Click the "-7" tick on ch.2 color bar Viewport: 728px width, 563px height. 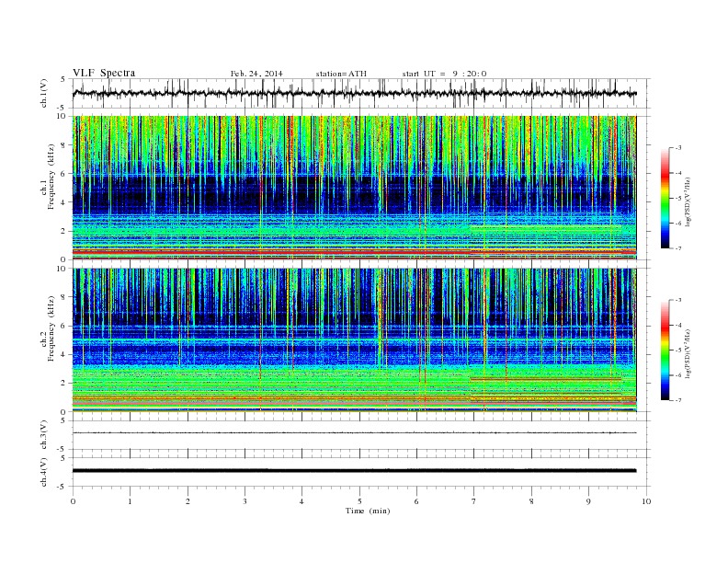678,400
